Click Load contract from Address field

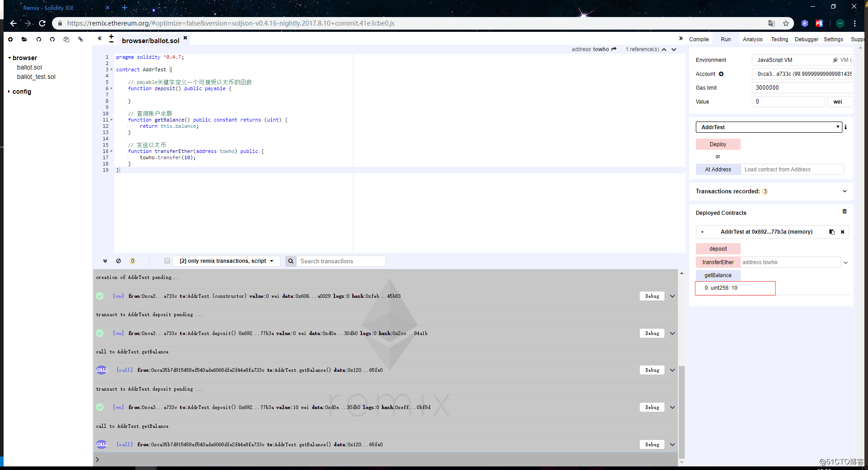(x=792, y=170)
